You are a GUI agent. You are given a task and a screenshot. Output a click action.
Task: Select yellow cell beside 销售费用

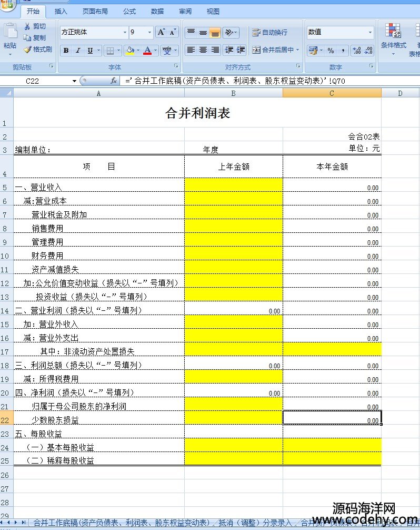coord(234,226)
